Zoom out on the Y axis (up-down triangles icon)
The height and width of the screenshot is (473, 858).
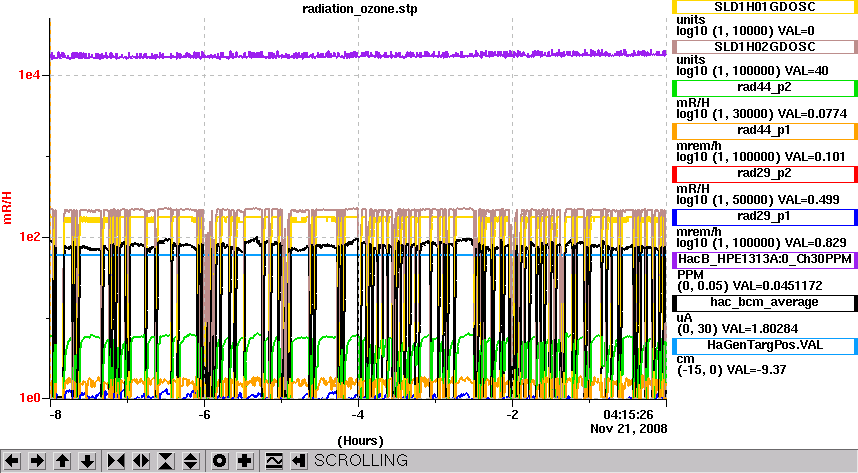[191, 461]
